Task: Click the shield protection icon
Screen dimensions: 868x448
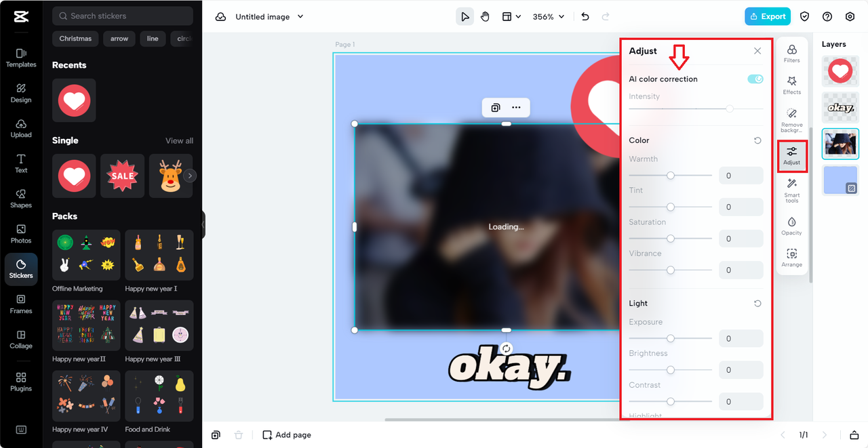Action: pos(805,17)
